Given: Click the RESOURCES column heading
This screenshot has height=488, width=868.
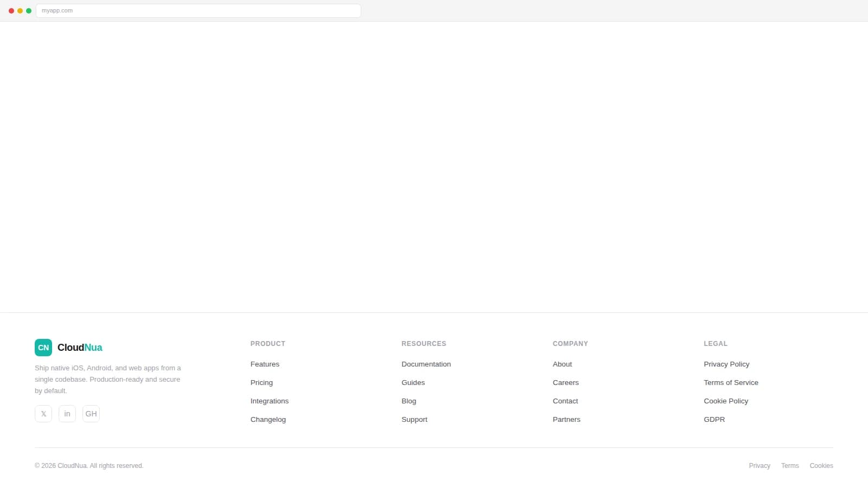Looking at the screenshot, I should pyautogui.click(x=424, y=344).
